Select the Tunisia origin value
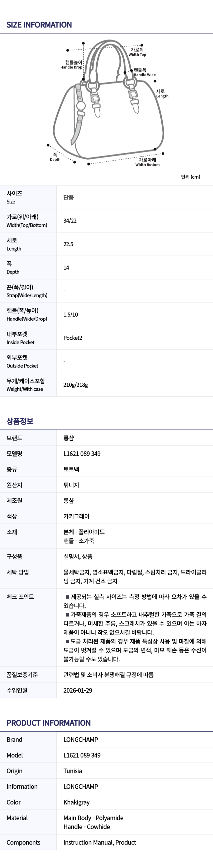 (72, 771)
